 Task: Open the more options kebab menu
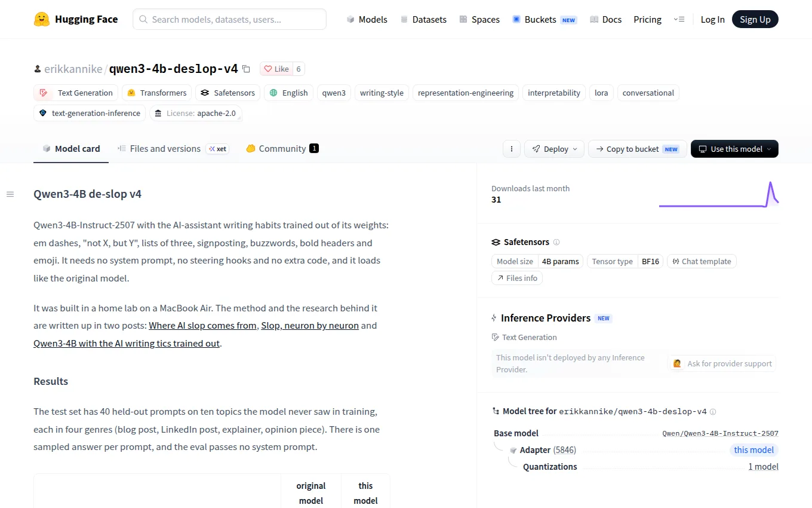512,149
